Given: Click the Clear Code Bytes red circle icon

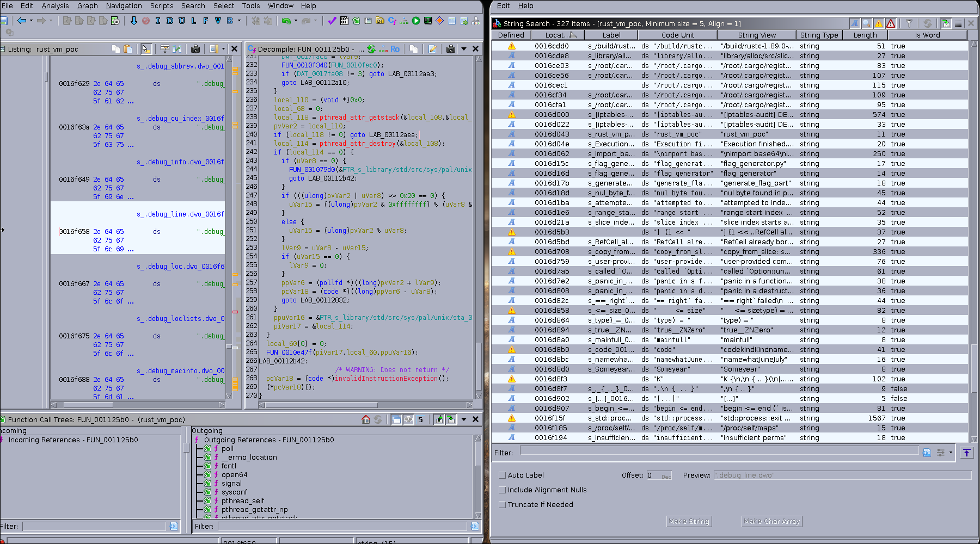Looking at the screenshot, I should click(146, 22).
